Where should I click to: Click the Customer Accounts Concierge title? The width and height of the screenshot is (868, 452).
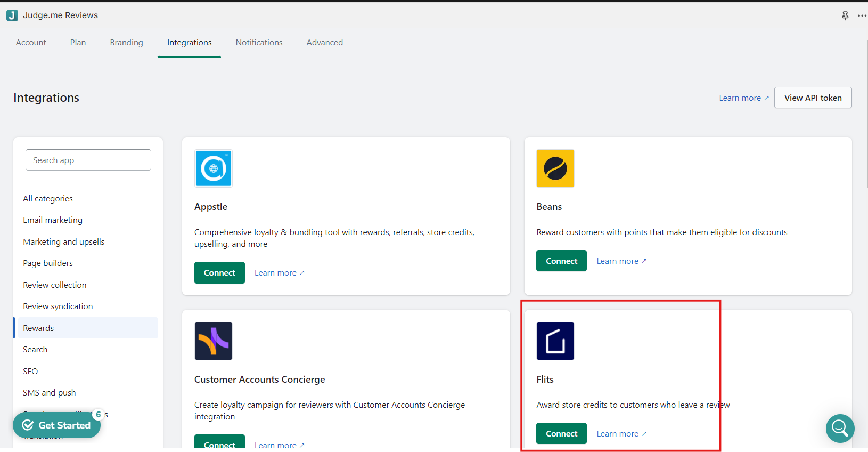tap(260, 380)
